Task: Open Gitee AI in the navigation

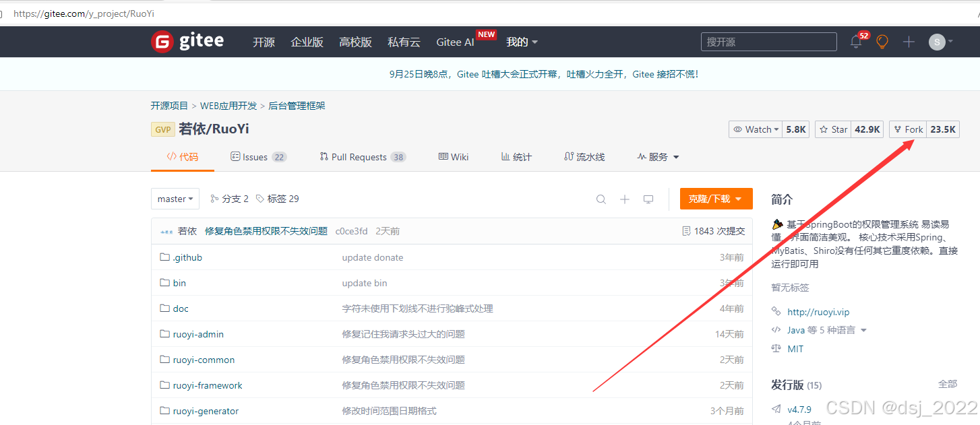Action: tap(455, 42)
